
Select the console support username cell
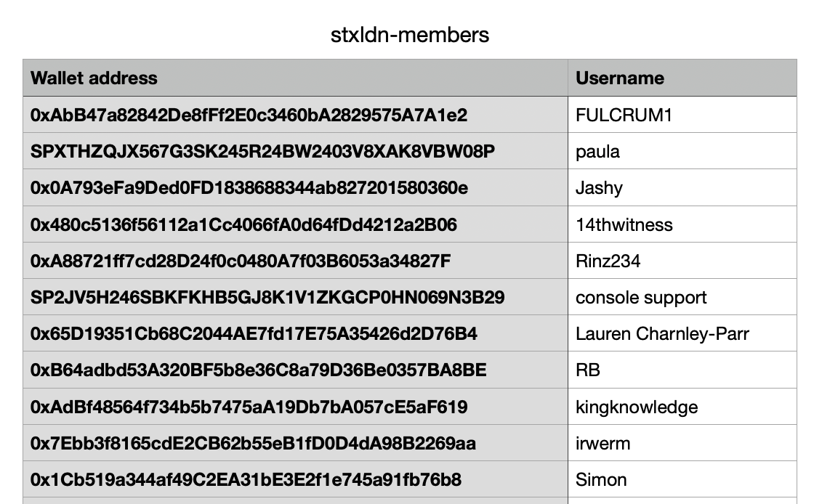click(x=641, y=298)
